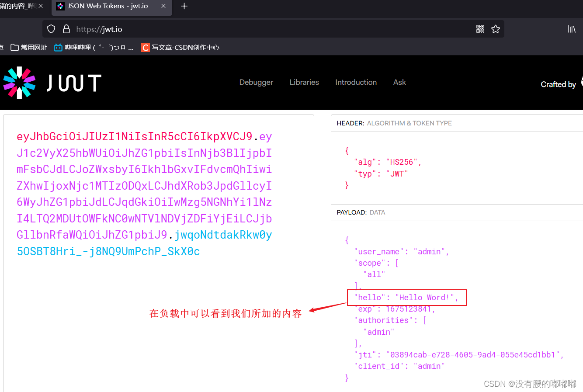Click the HEADER: ALGORITHM & TOKEN TYPE label
Image resolution: width=583 pixels, height=392 pixels.
tap(394, 123)
